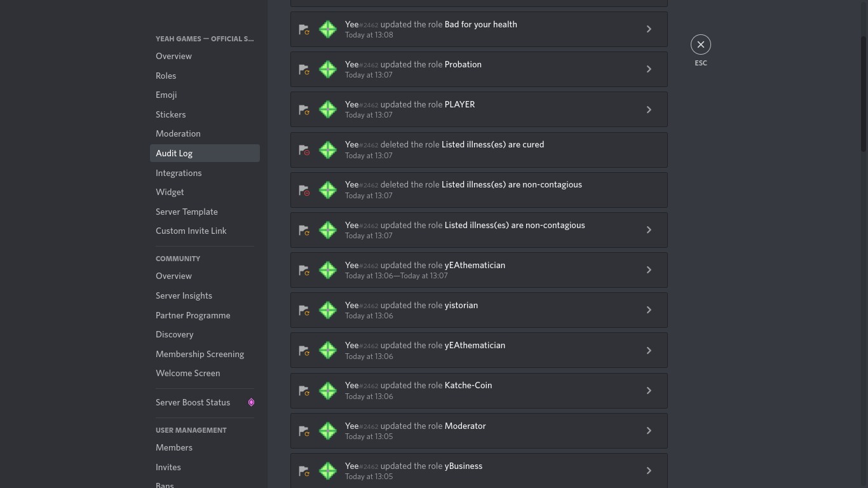The width and height of the screenshot is (868, 488).
Task: Click role-update flag icon on Probation entry
Action: pos(304,69)
